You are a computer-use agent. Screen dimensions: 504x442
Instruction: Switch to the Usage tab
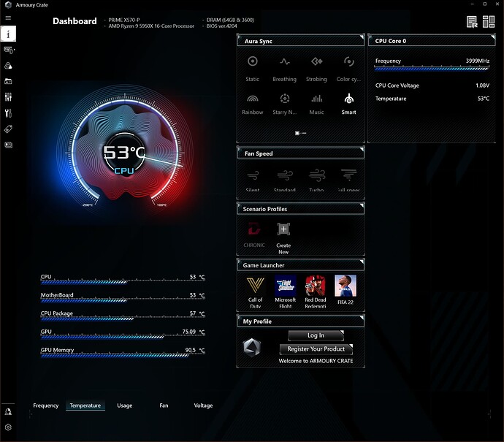pyautogui.click(x=125, y=405)
